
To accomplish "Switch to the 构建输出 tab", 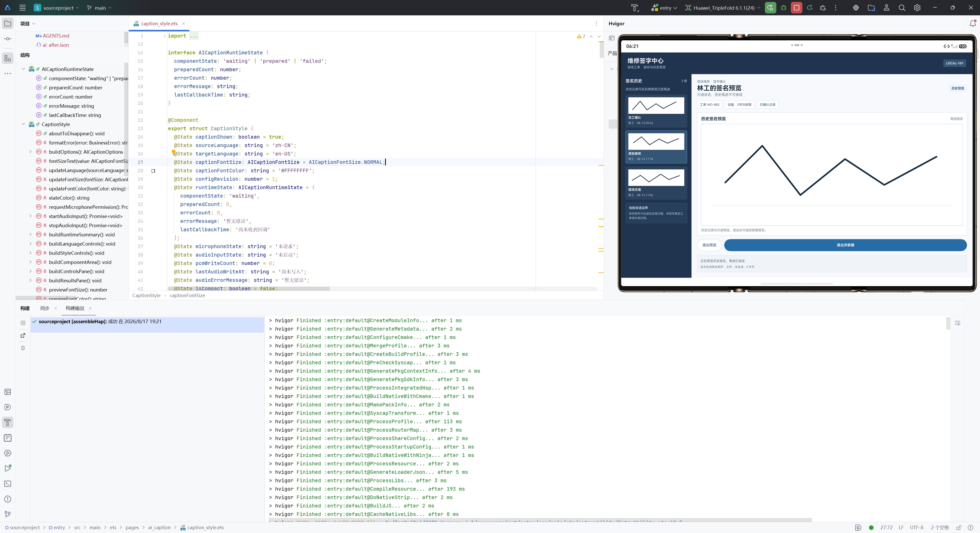I will click(x=75, y=308).
